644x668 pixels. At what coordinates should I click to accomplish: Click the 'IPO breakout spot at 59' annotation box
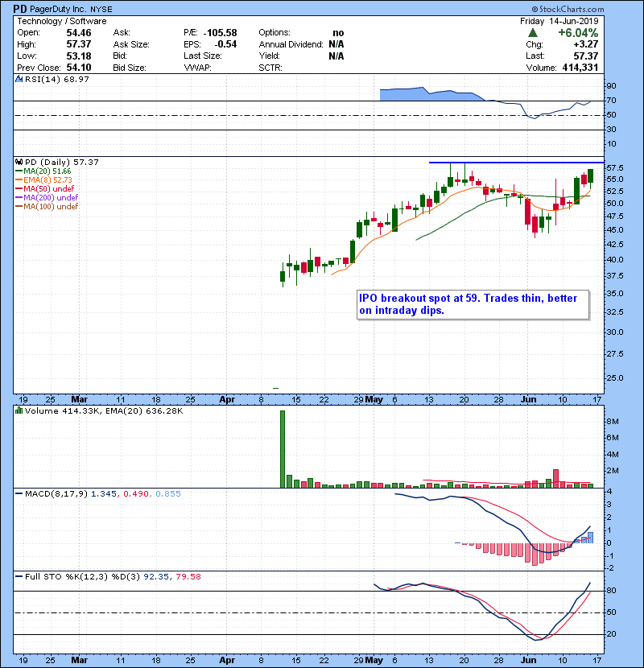[x=473, y=304]
